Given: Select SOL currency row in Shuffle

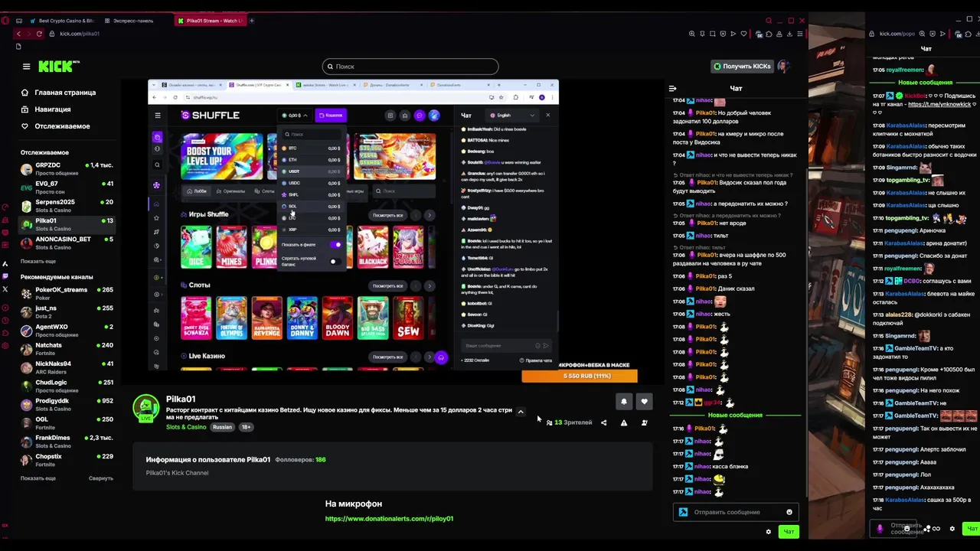Looking at the screenshot, I should 312,207.
